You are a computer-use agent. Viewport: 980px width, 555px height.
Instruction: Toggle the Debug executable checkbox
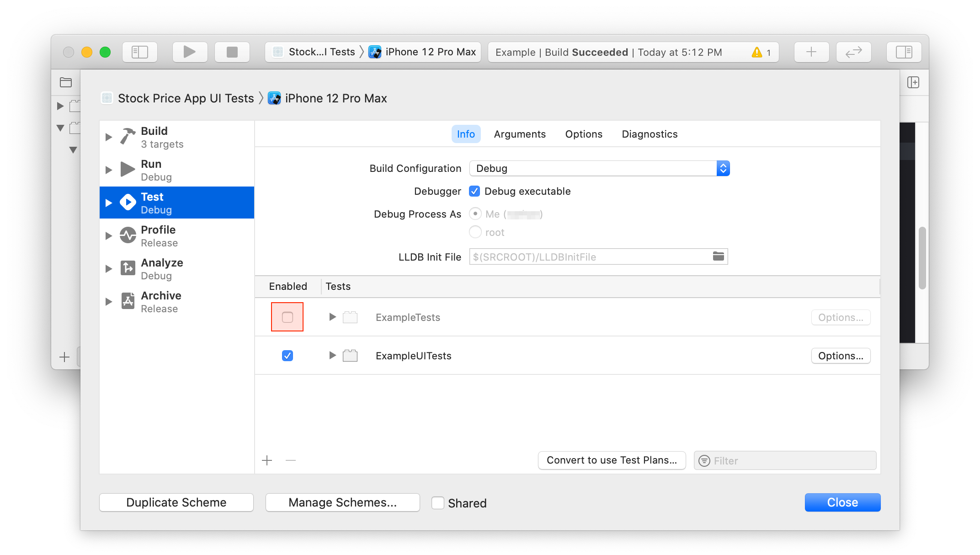click(x=474, y=191)
